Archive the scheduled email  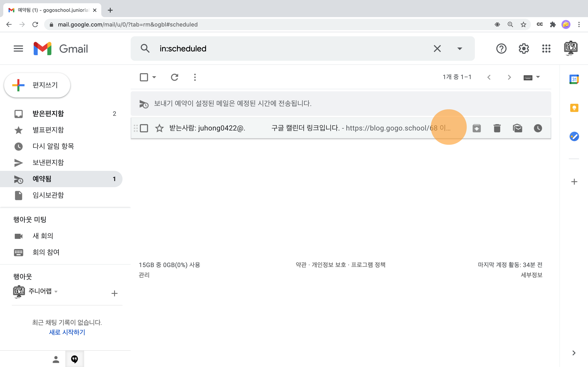477,128
